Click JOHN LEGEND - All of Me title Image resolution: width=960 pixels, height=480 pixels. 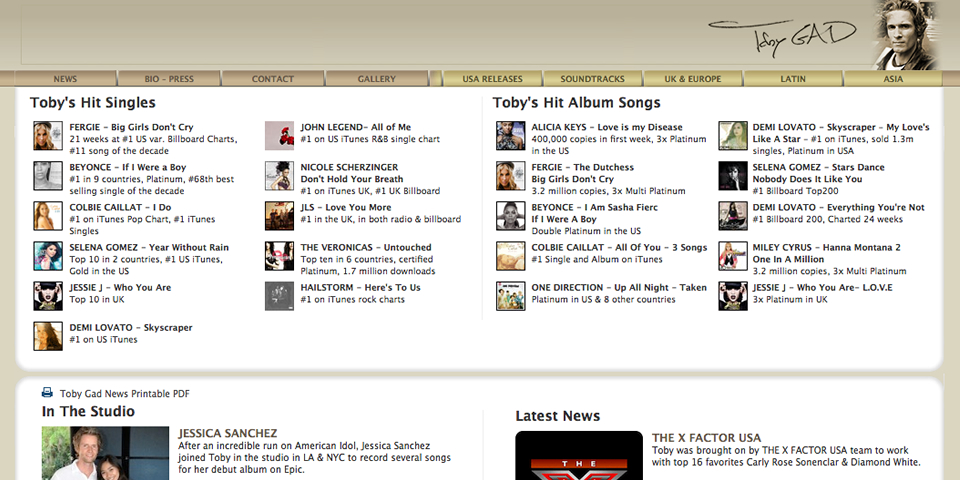point(356,127)
